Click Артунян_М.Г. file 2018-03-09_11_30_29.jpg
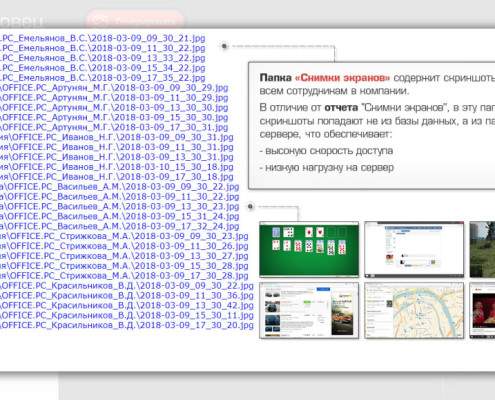This screenshot has height=400, width=495. (114, 98)
